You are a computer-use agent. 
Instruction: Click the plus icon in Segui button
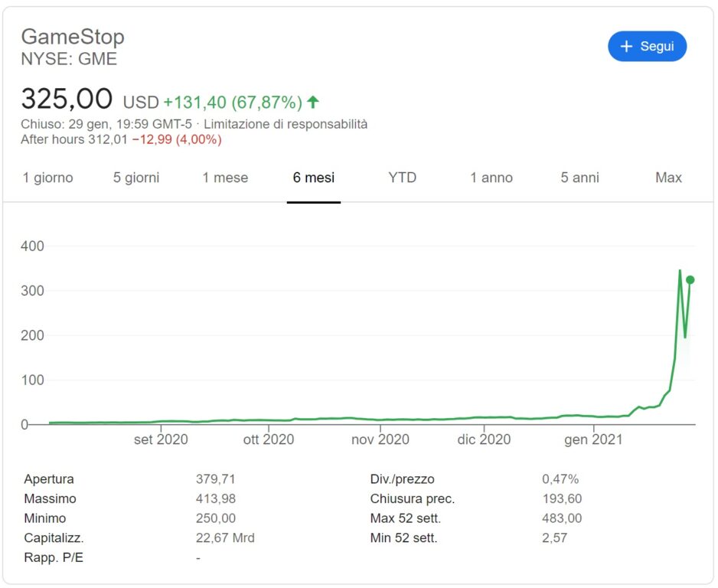(626, 46)
